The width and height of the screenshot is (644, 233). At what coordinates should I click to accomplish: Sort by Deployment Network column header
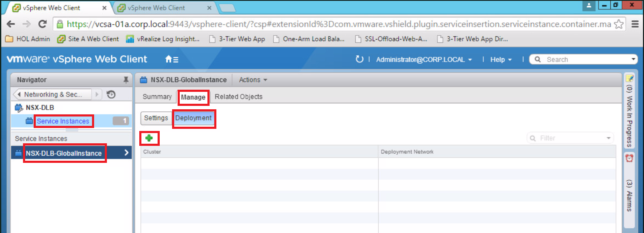[497, 152]
